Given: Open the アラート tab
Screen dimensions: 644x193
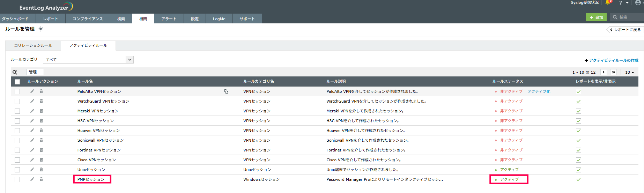Looking at the screenshot, I should (169, 19).
